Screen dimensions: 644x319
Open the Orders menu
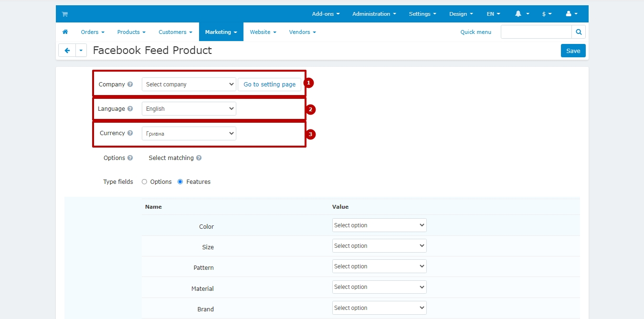pos(93,32)
